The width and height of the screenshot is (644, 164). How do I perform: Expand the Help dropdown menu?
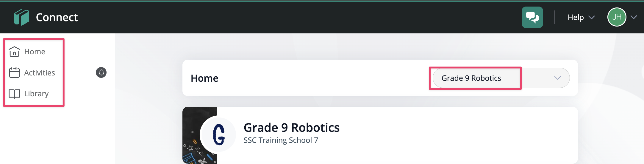581,17
